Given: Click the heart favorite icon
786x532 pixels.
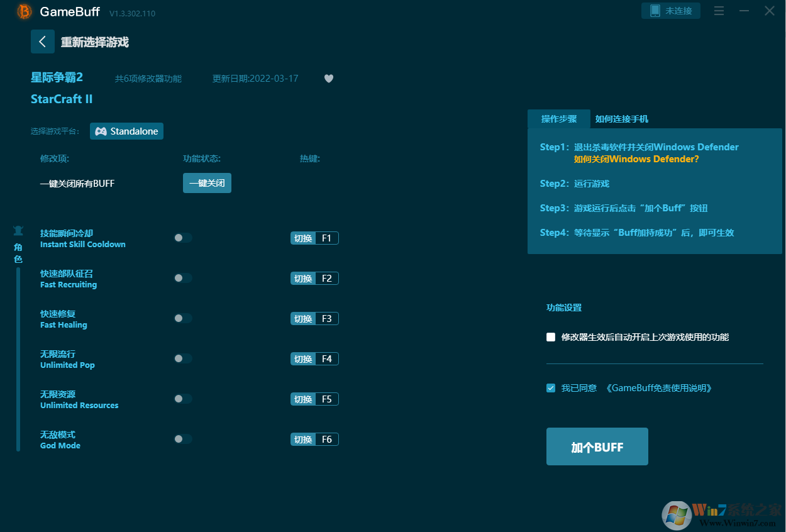Looking at the screenshot, I should [328, 79].
